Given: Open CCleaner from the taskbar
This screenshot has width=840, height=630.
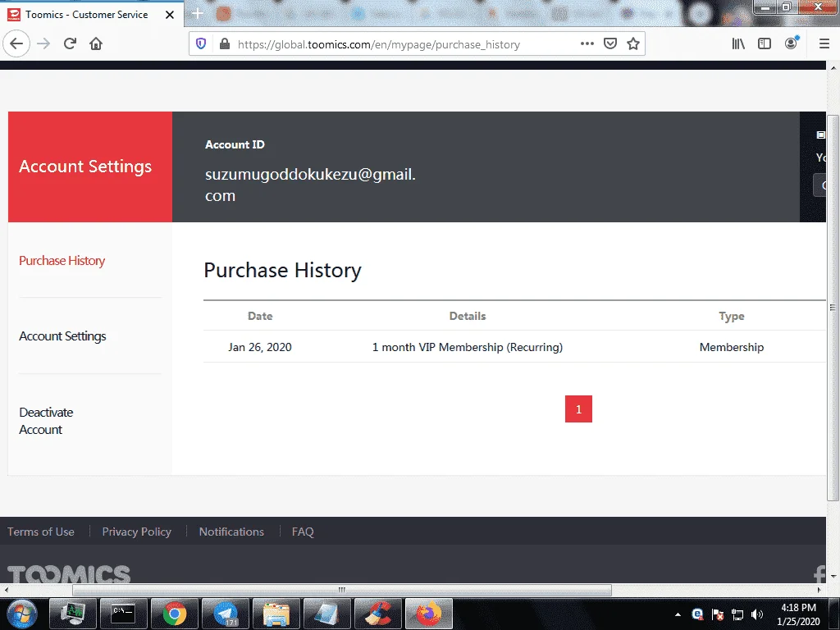Looking at the screenshot, I should pos(378,614).
